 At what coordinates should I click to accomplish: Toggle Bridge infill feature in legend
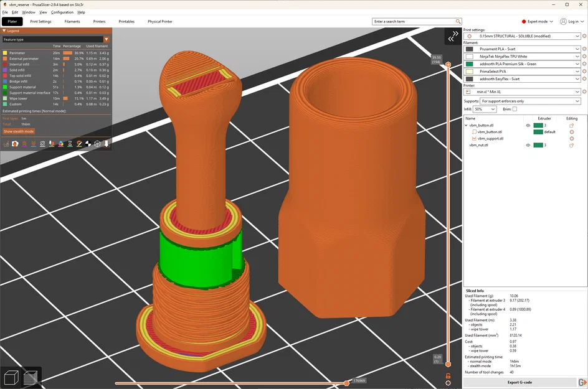coord(55,82)
